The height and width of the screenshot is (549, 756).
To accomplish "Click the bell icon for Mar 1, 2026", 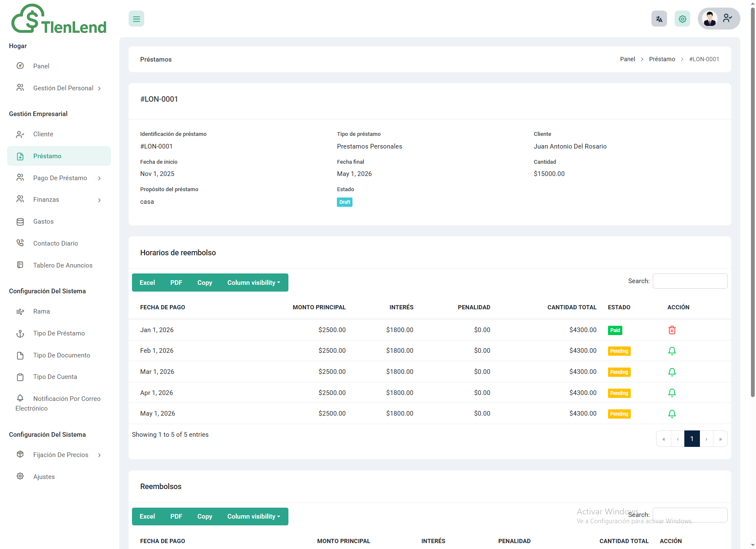I will [672, 372].
